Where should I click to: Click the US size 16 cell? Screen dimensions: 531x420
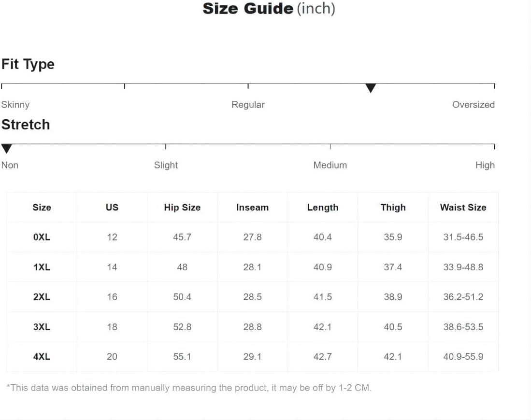click(x=112, y=297)
